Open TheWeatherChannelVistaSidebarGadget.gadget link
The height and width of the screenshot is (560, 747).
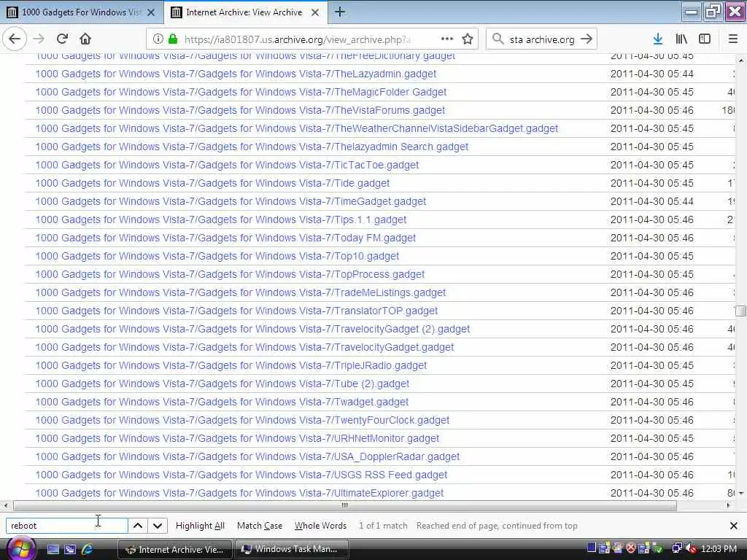tap(297, 128)
